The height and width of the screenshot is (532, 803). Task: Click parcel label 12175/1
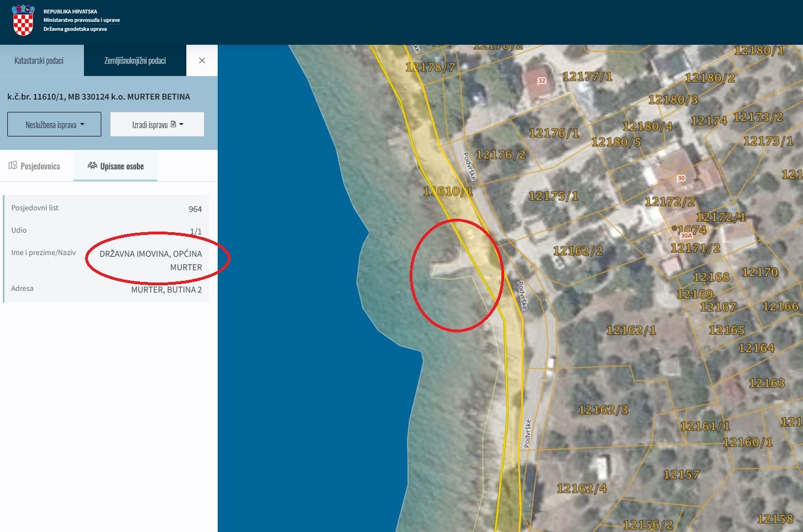553,196
